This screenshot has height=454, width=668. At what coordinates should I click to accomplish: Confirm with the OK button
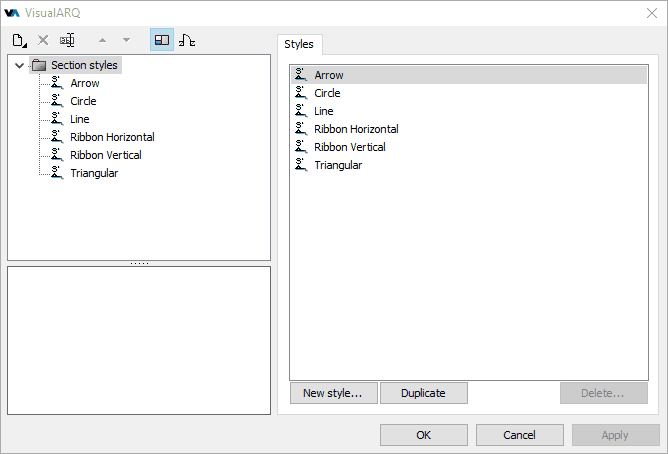423,435
